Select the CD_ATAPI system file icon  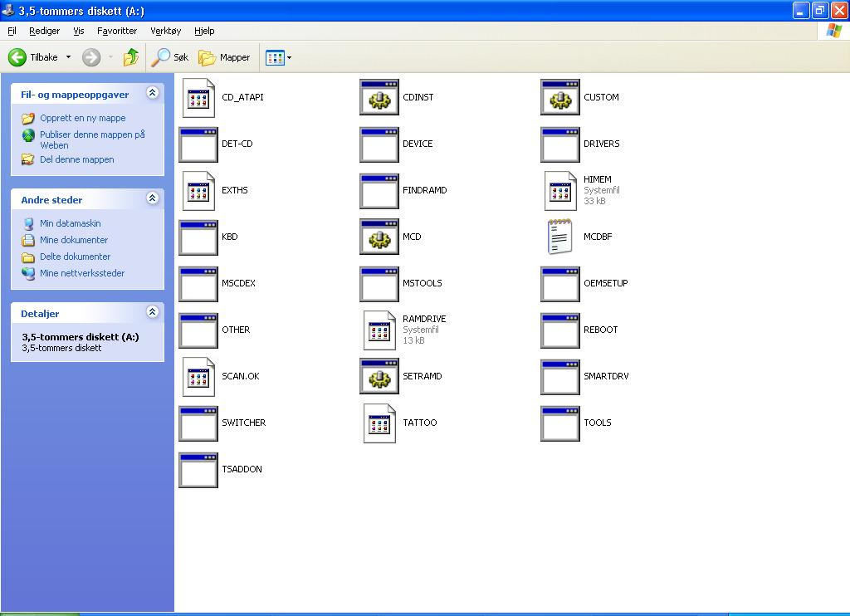198,98
